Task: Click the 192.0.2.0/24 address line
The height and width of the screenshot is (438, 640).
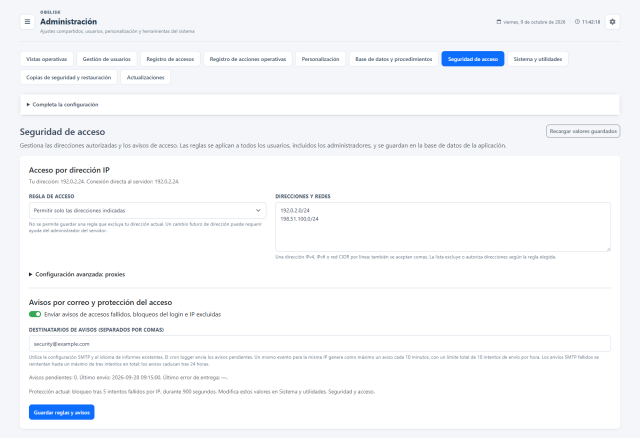Action: (x=295, y=211)
